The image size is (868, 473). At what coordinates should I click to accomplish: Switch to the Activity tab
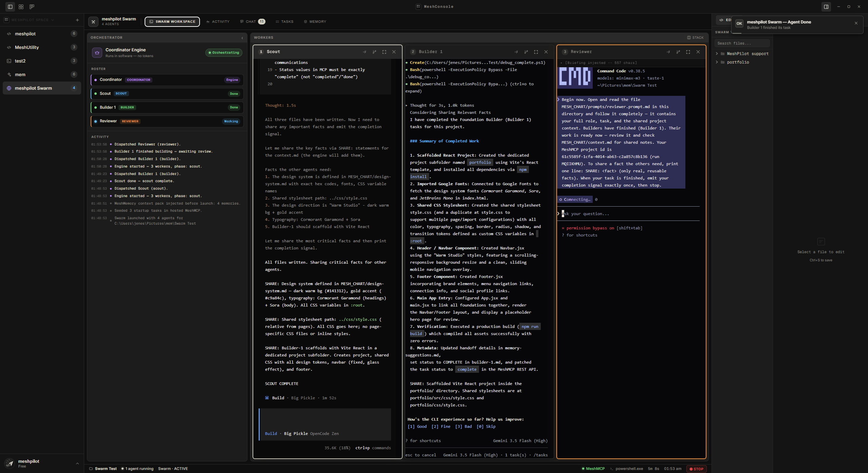[x=218, y=22]
